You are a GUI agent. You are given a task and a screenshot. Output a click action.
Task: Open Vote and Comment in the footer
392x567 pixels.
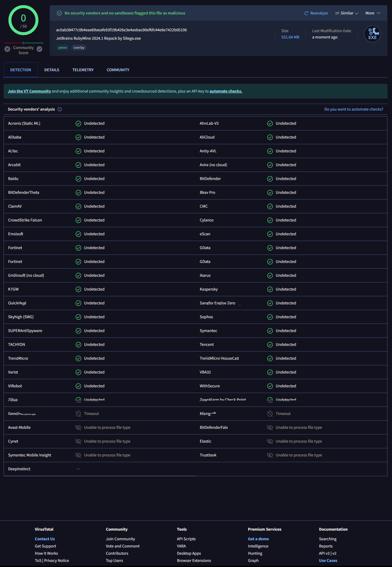coord(123,546)
